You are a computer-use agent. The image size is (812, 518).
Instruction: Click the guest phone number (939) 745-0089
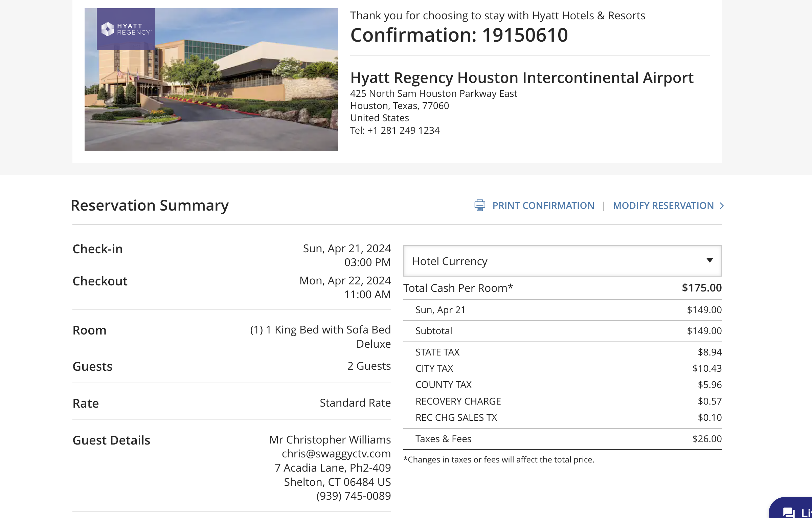click(353, 496)
